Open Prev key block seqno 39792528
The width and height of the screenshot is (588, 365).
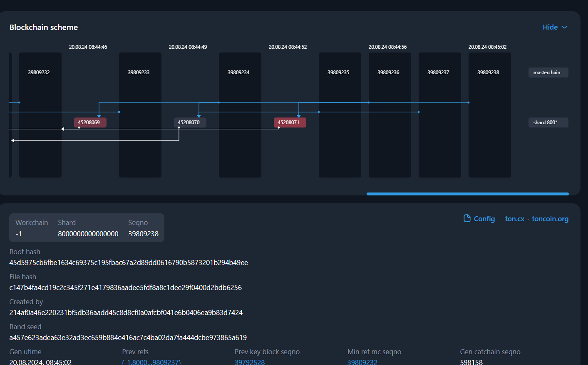click(250, 362)
